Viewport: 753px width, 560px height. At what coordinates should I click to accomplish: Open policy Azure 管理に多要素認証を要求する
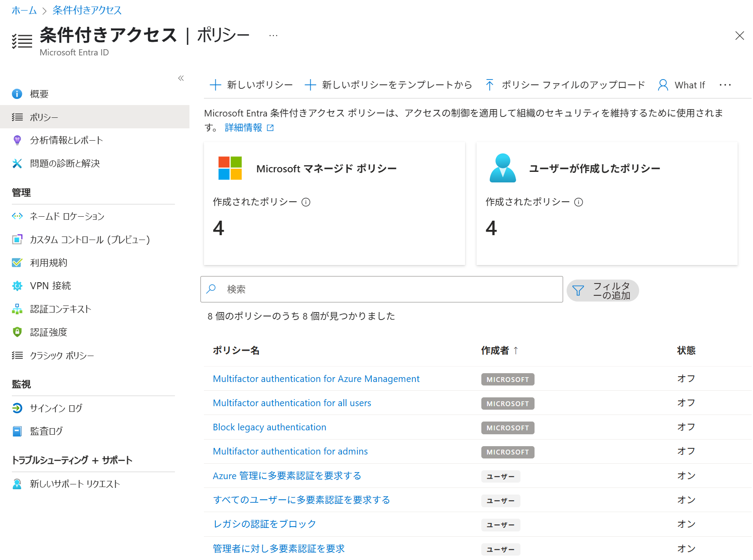click(x=287, y=476)
